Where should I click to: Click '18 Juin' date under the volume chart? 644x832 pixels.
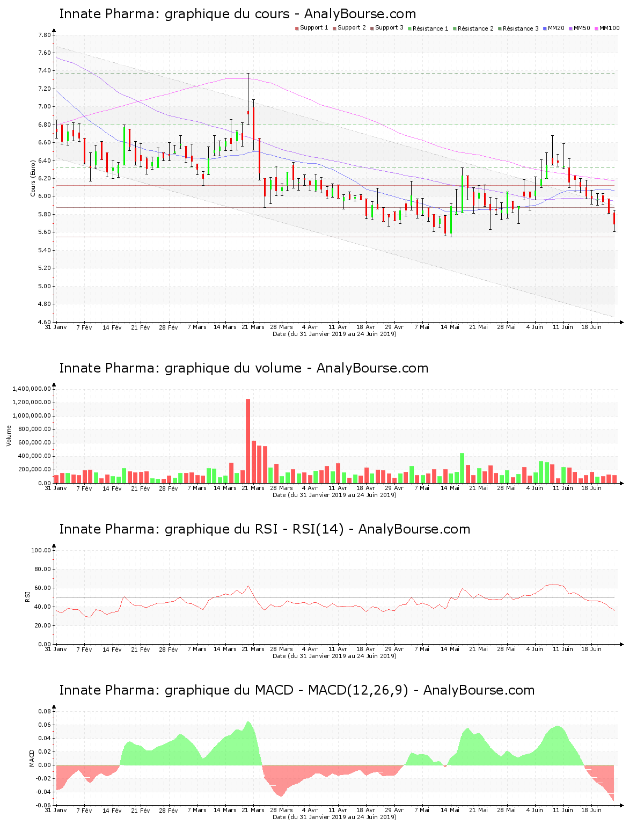pyautogui.click(x=591, y=488)
